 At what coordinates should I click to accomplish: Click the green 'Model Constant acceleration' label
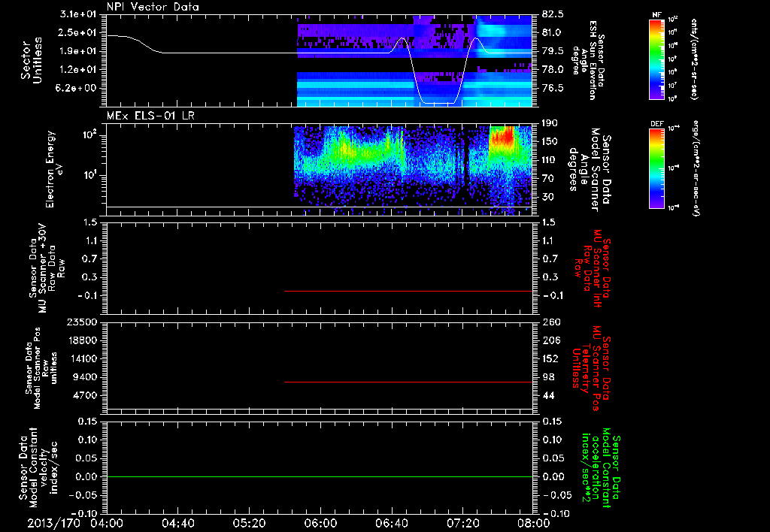pos(599,467)
